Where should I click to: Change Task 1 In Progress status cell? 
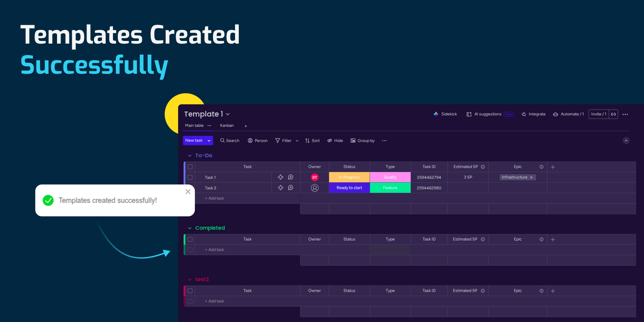(x=349, y=177)
